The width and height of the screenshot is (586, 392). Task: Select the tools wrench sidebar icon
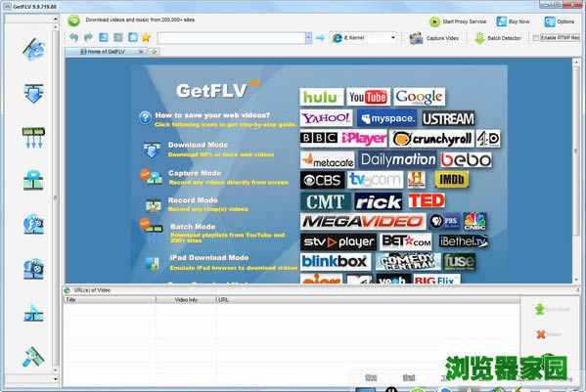(x=33, y=357)
